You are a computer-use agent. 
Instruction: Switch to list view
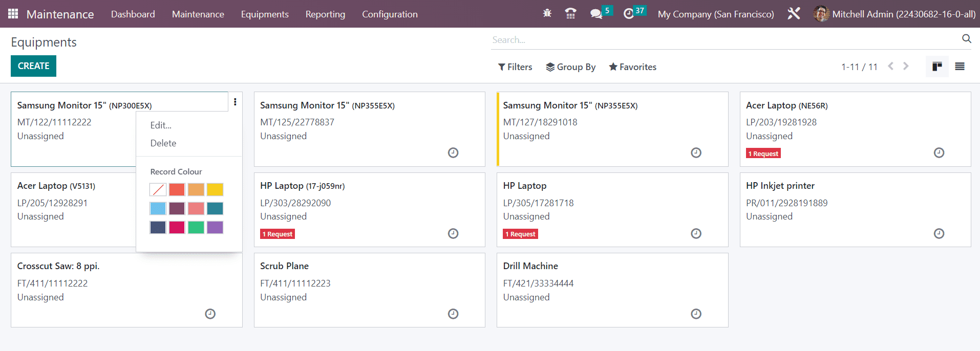(x=960, y=67)
